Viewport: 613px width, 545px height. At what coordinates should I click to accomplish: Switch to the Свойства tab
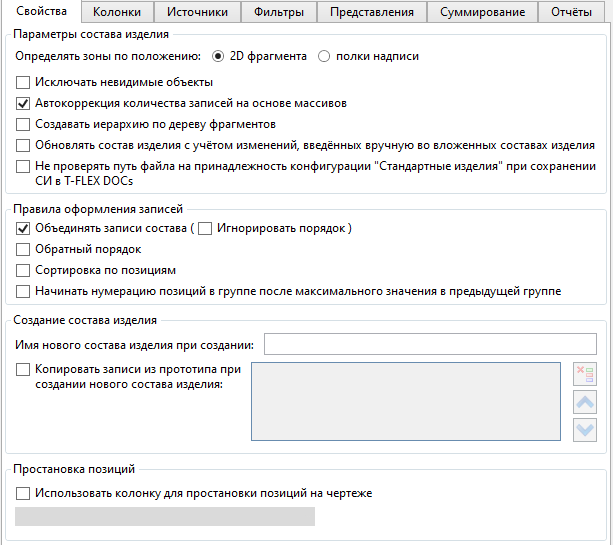pyautogui.click(x=41, y=11)
